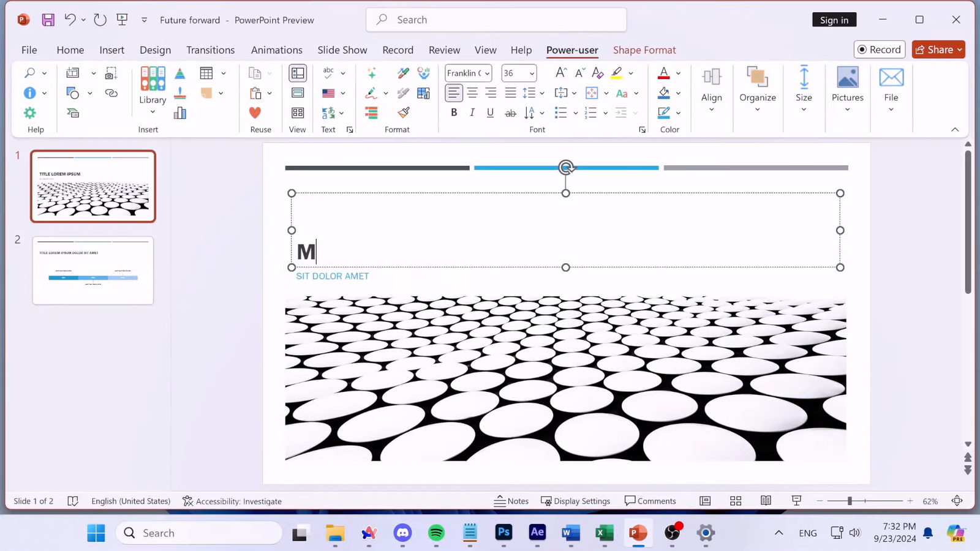
Task: Select slide 2 thumbnail
Action: point(92,269)
